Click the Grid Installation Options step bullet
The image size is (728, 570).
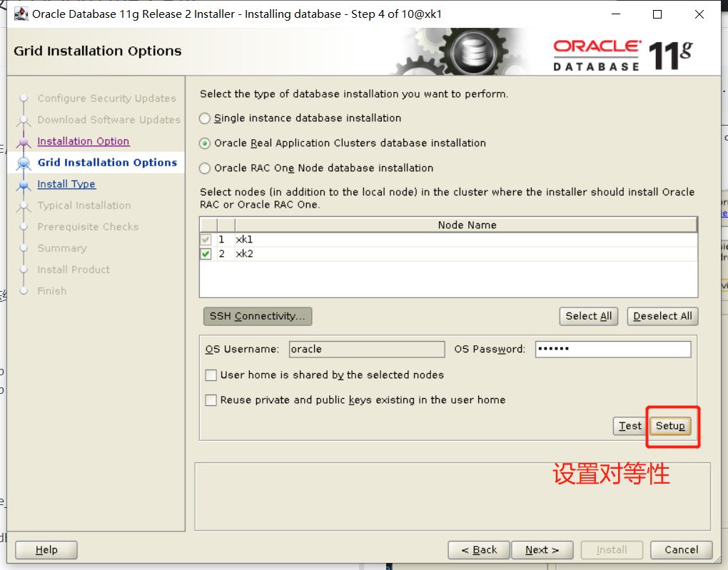tap(24, 163)
